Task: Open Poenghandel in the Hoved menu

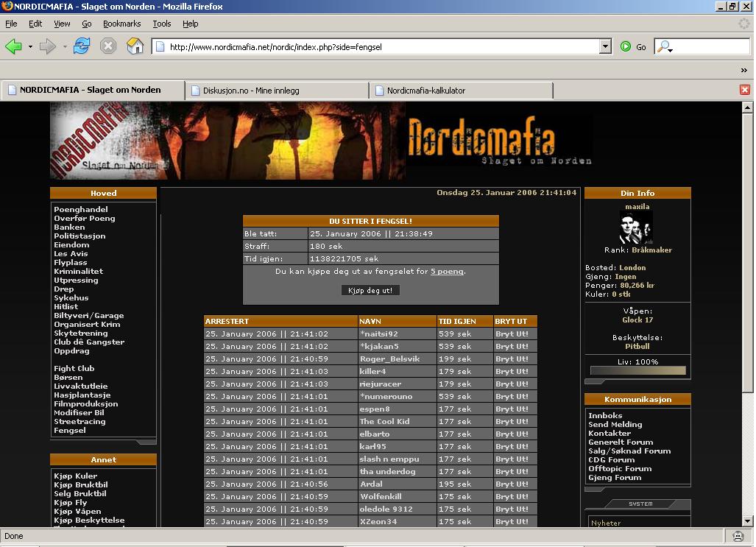Action: point(81,209)
